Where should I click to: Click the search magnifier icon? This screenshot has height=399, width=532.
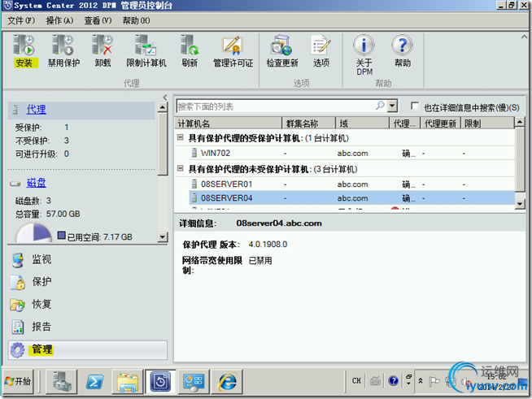[381, 106]
